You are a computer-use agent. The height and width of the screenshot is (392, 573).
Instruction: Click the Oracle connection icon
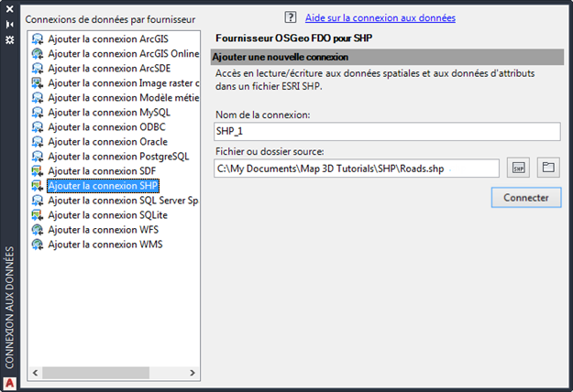[38, 142]
